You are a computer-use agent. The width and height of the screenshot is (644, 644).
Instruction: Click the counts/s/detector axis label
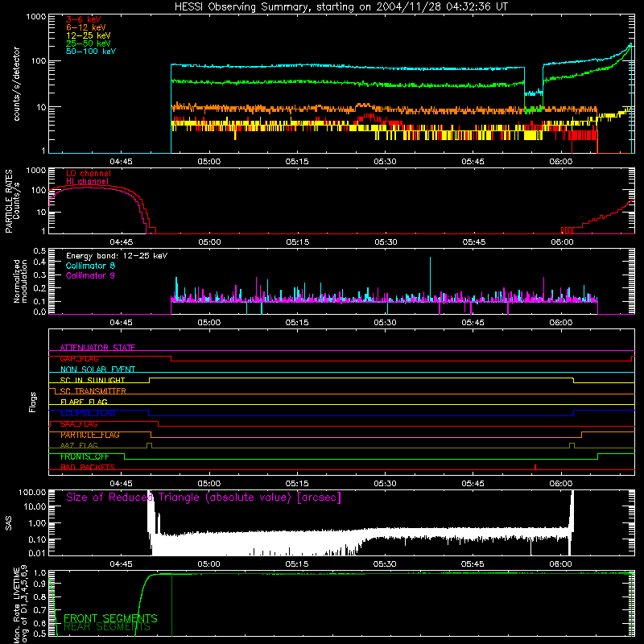click(x=16, y=84)
